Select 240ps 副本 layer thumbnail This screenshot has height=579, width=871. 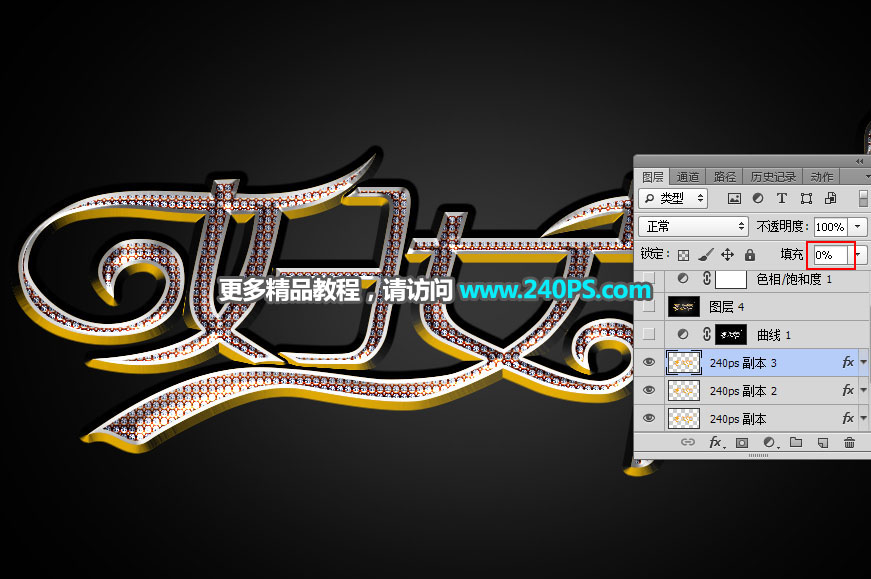pos(683,418)
